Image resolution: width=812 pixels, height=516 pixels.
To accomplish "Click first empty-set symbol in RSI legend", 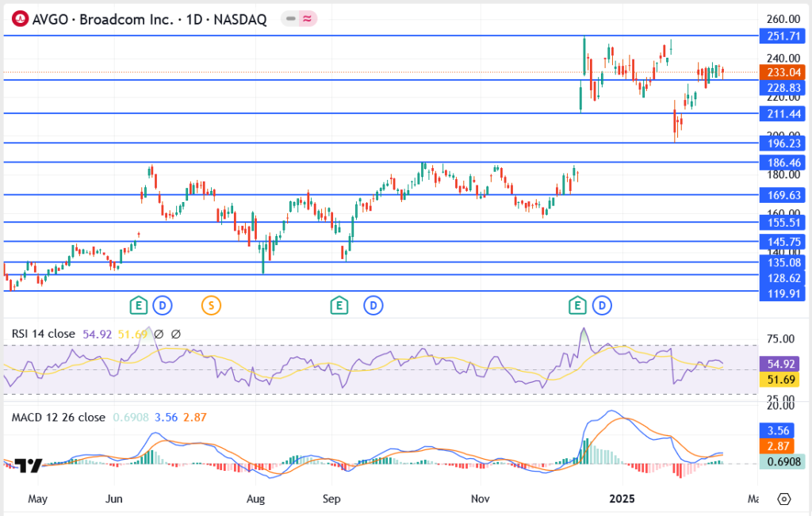I will coord(159,334).
